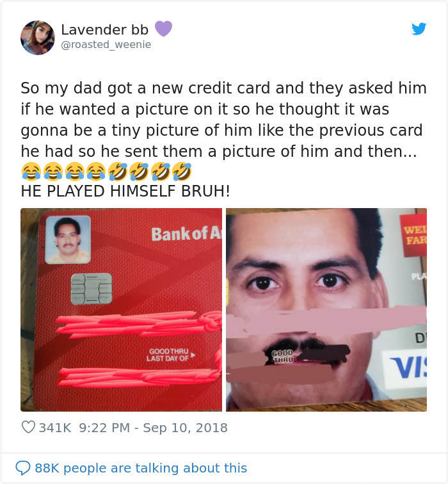Click the Twitter bird logo

click(419, 29)
